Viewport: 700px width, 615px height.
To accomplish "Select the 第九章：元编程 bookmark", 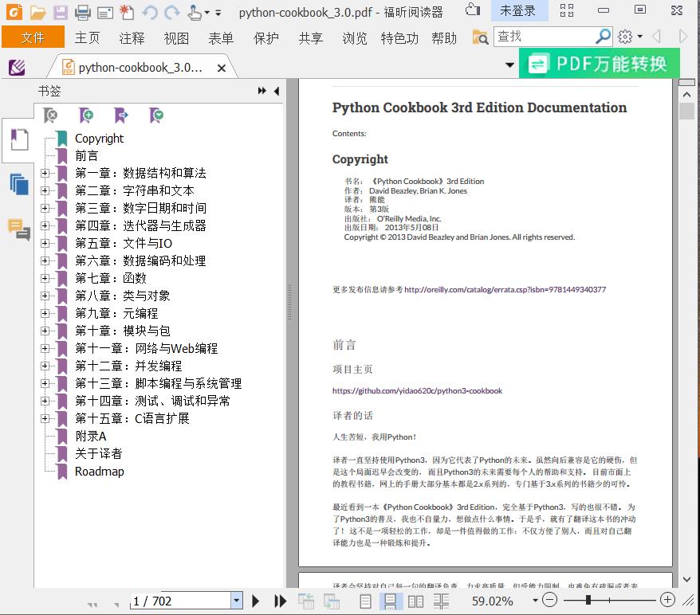I will [x=116, y=313].
